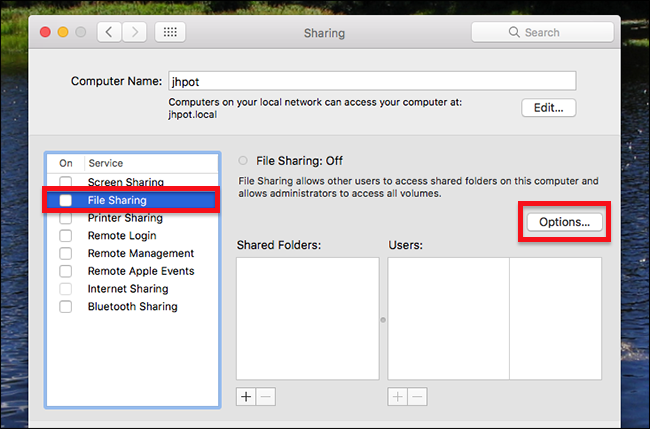Select the Remote Apple Events row
This screenshot has height=429, width=650.
132,271
